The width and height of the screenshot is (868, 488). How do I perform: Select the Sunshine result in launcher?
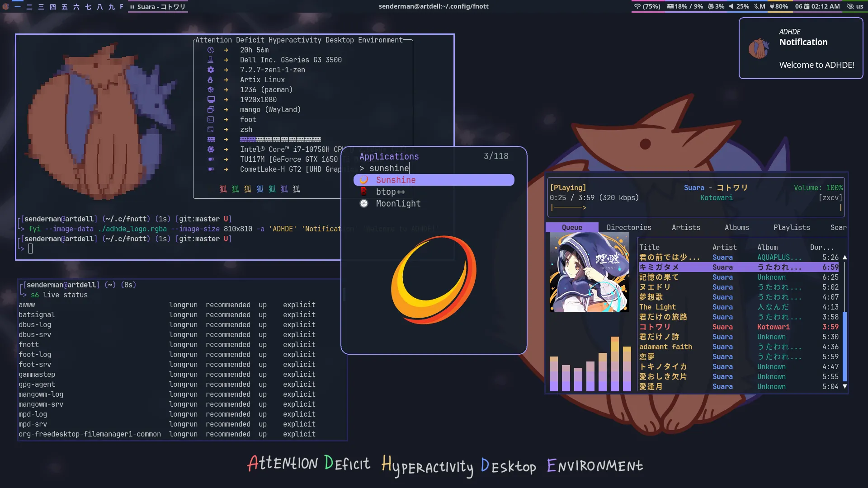[x=434, y=180]
